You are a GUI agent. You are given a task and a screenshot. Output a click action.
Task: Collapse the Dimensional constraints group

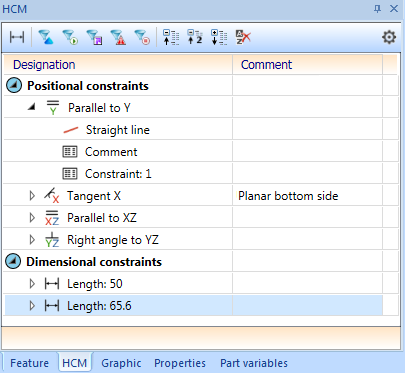(x=14, y=262)
